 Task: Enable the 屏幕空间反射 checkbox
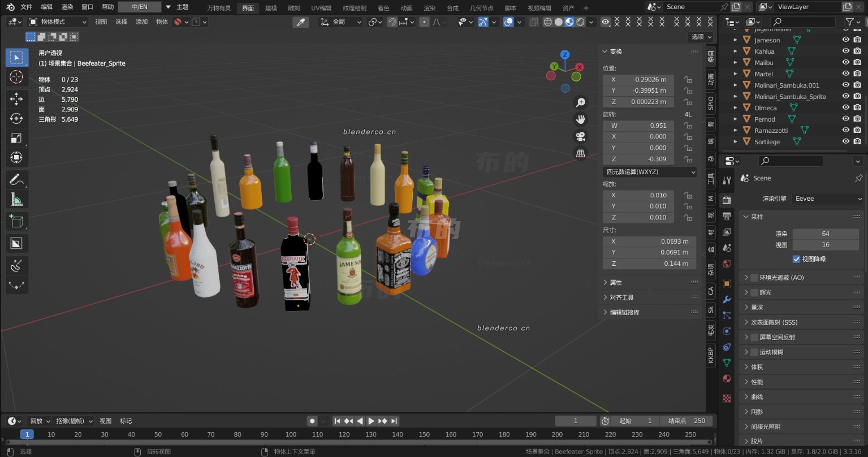[754, 337]
